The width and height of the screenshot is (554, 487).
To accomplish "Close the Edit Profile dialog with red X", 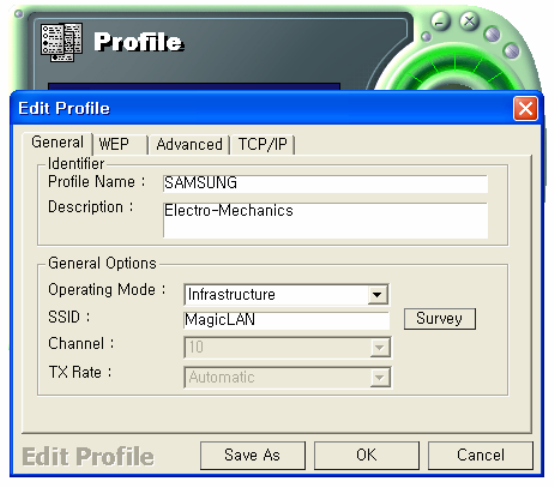I will [525, 108].
